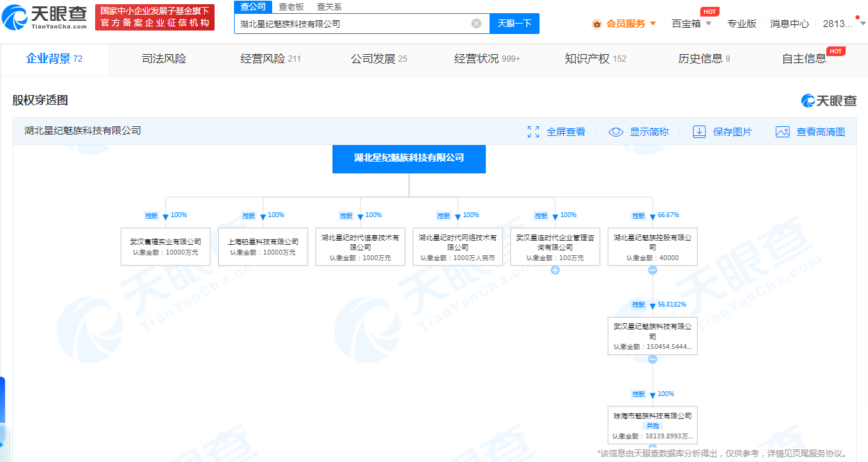Image resolution: width=868 pixels, height=462 pixels.
Task: Click the 天眼一下 search button
Action: (515, 24)
